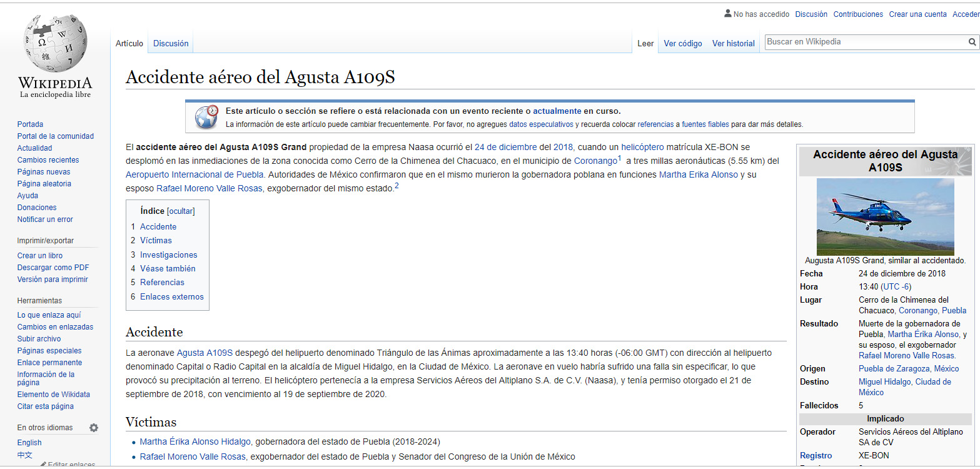Open the helicóptero link
Viewport: 980px width, 469px height.
tap(642, 148)
